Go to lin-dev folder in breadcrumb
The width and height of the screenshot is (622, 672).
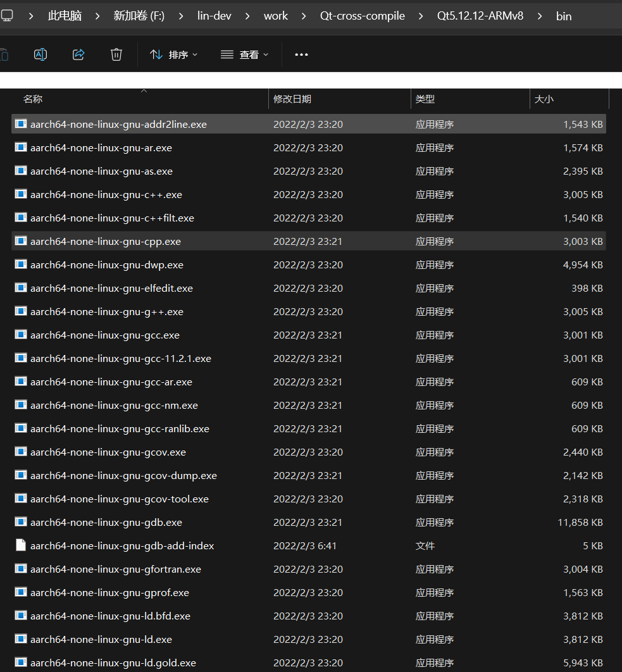click(214, 16)
